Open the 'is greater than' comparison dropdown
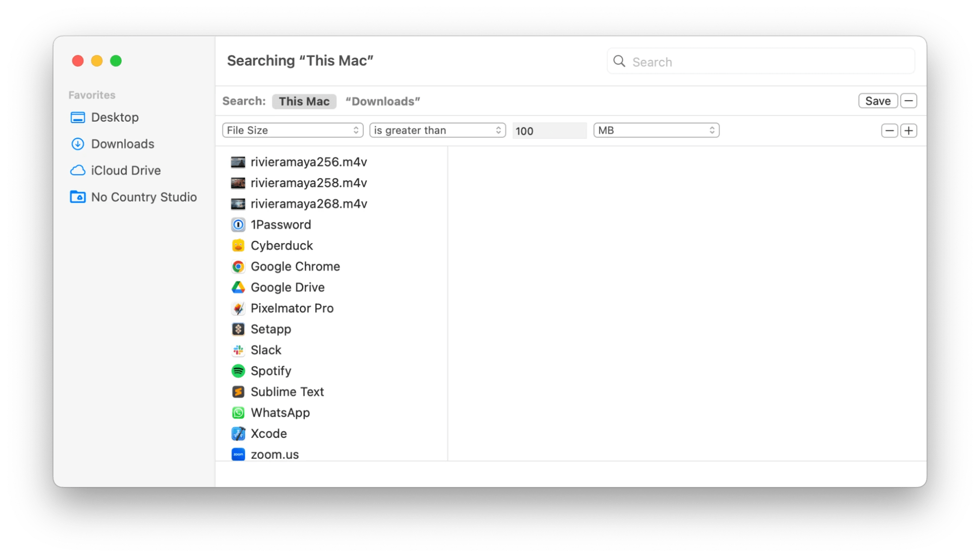 point(437,130)
